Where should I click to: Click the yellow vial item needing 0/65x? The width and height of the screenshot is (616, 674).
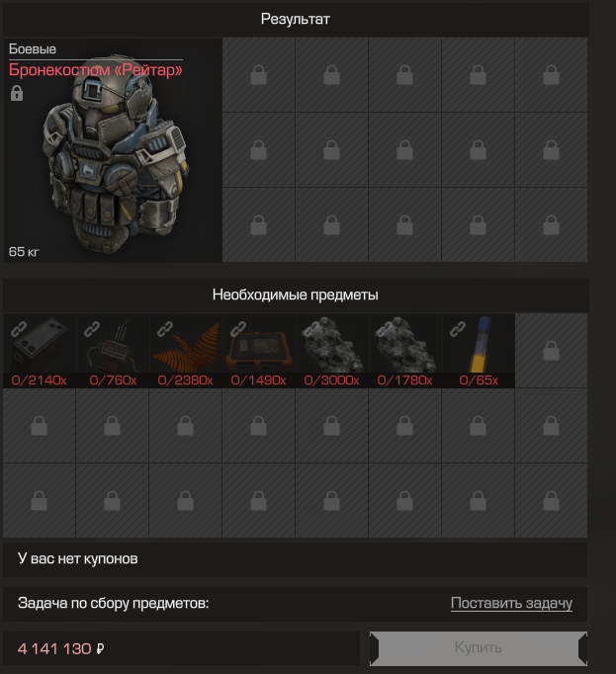point(479,350)
